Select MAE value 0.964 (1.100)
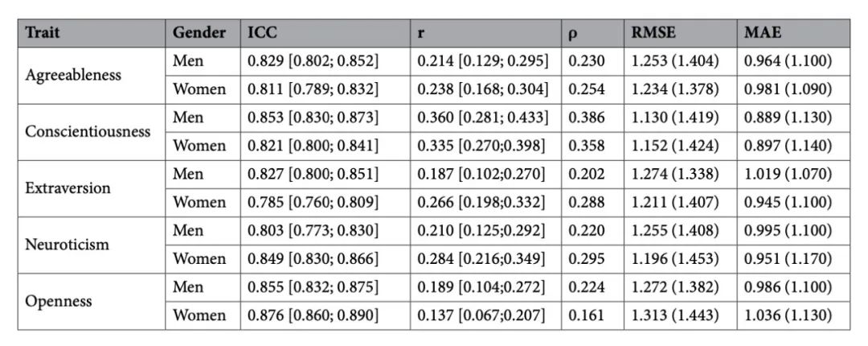The width and height of the screenshot is (868, 346). point(788,61)
